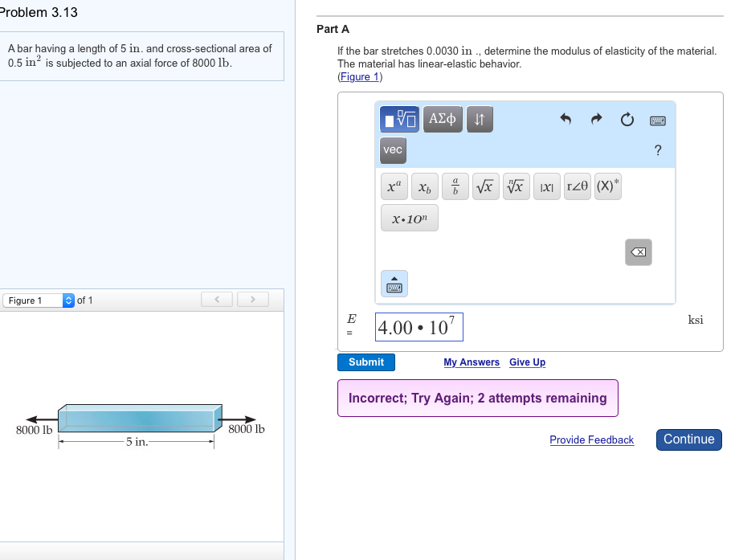Insert an exponent using the x^a icon
This screenshot has width=739, height=560.
click(394, 186)
